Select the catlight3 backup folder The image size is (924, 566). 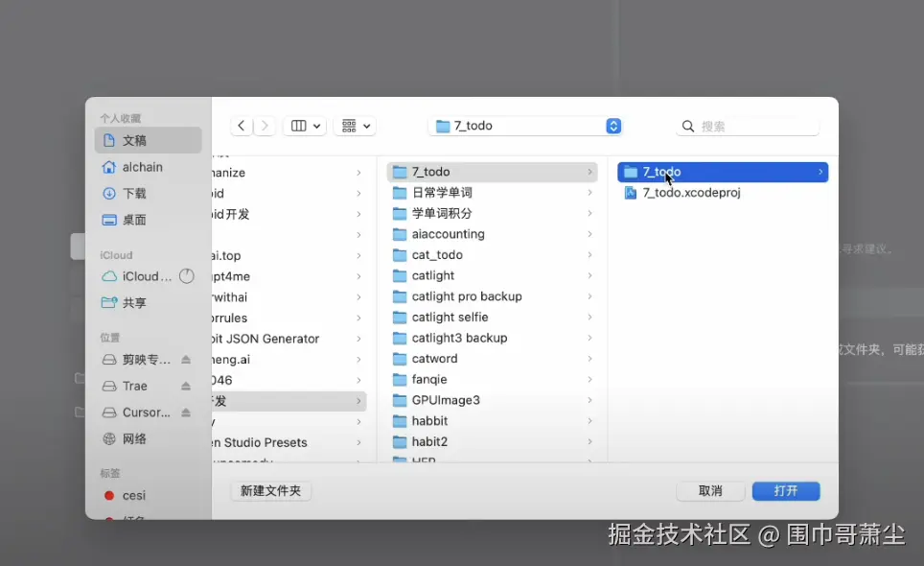pyautogui.click(x=492, y=338)
